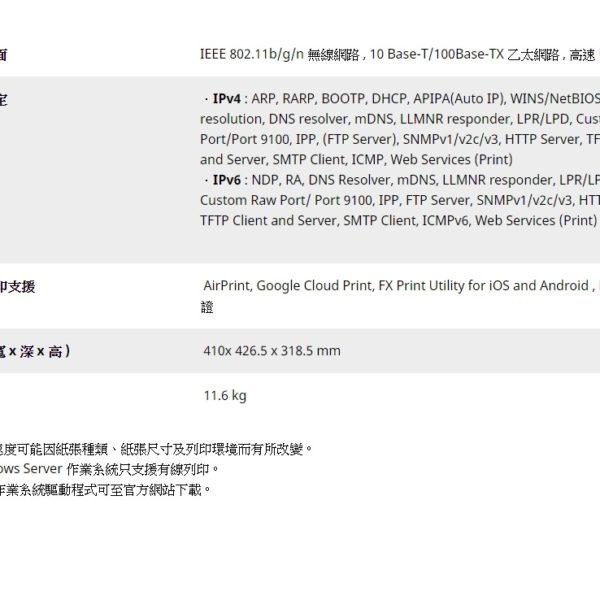Click the bold IPv4 label
This screenshot has height=600, width=600.
[x=226, y=99]
